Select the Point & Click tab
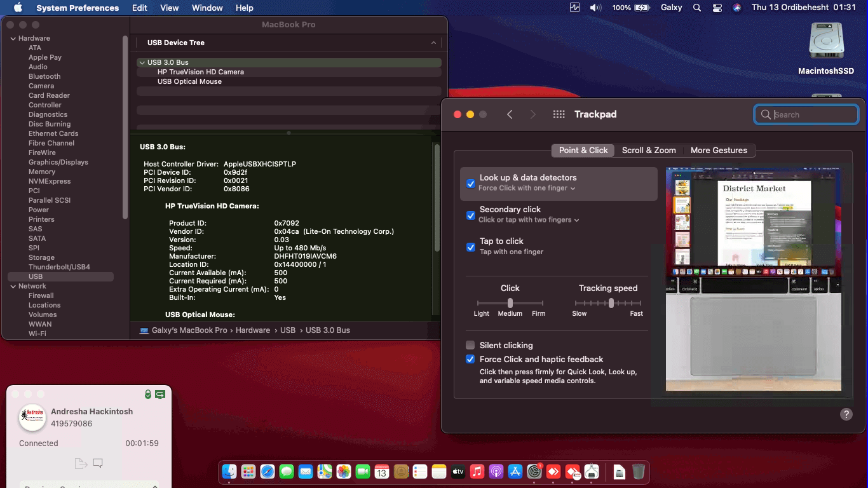 pos(583,150)
